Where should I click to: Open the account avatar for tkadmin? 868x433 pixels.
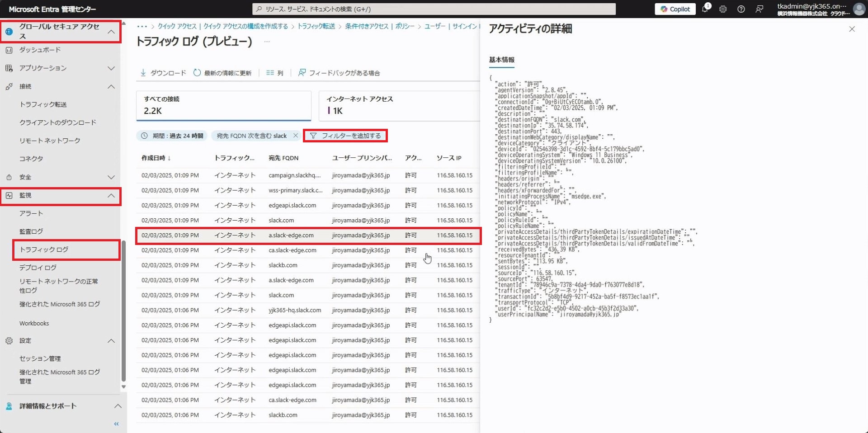click(x=859, y=9)
